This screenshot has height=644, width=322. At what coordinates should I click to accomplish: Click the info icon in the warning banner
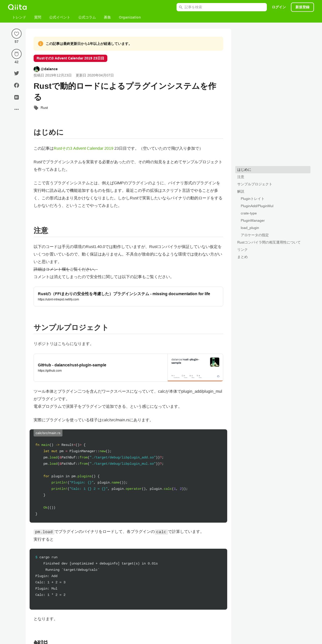coord(41,44)
